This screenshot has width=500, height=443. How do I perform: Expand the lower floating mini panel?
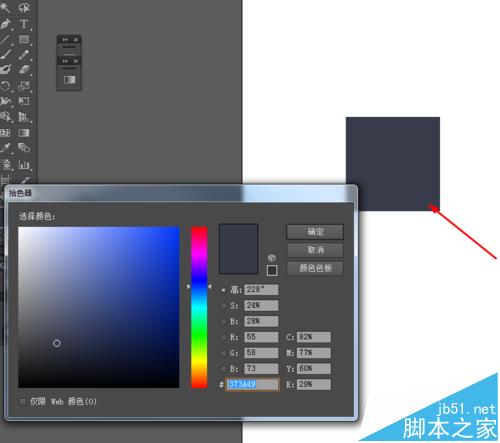(65, 61)
